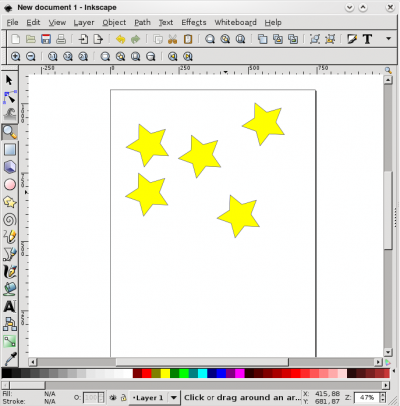This screenshot has width=400, height=406.
Task: Select the Tweak tool
Action: point(9,114)
